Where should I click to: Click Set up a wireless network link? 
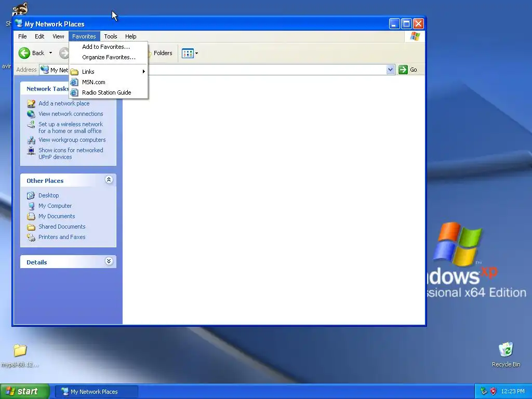pos(71,128)
